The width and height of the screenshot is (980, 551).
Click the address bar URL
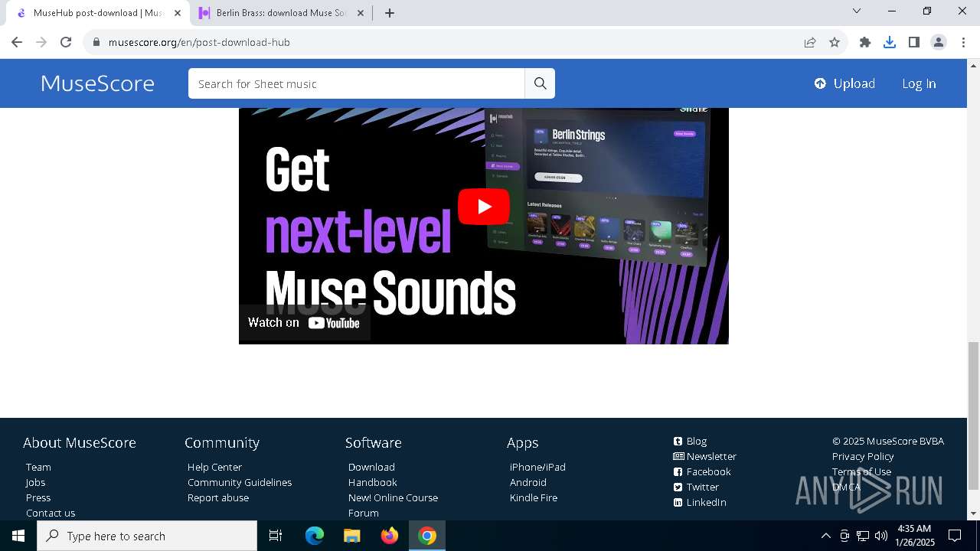tap(199, 42)
